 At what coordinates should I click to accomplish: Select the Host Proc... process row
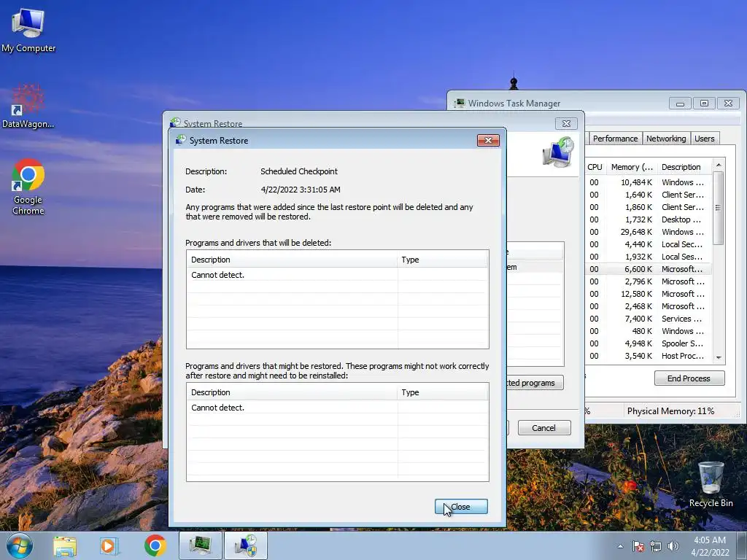(648, 356)
